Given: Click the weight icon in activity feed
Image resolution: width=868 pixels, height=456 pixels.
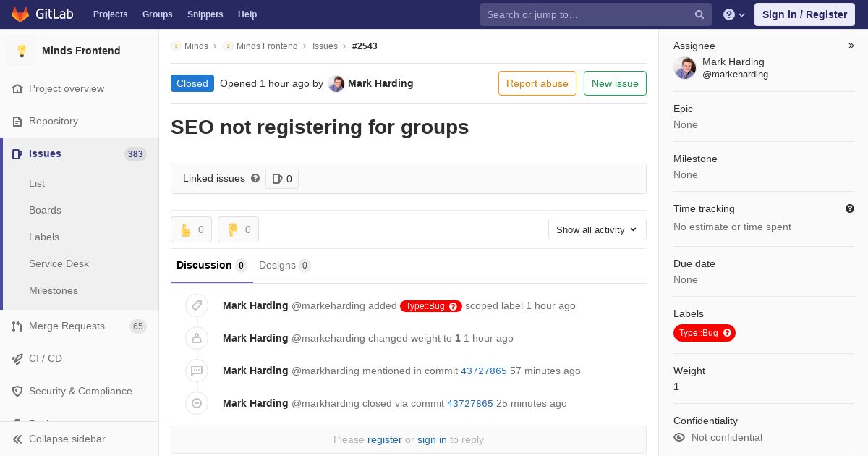Looking at the screenshot, I should coord(197,338).
